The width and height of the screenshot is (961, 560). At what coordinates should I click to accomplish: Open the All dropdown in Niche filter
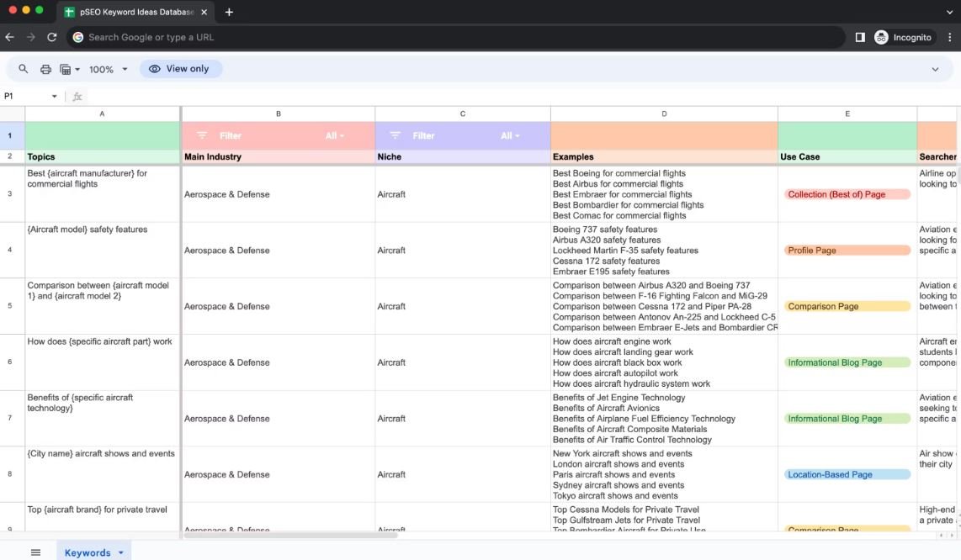pos(510,136)
